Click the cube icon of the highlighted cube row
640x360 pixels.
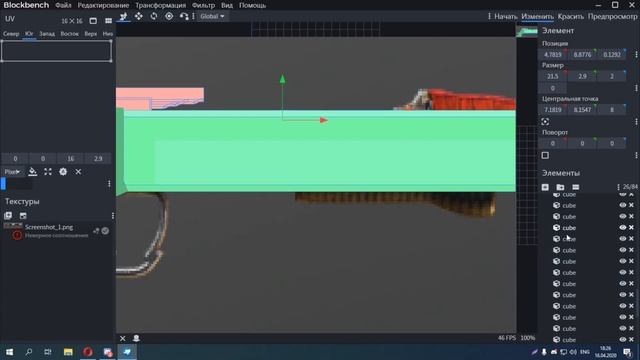point(556,227)
